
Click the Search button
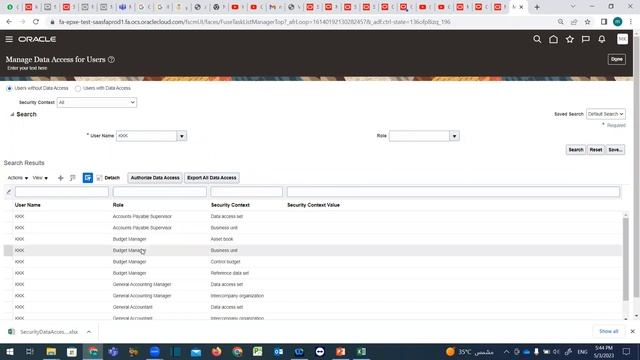576,150
